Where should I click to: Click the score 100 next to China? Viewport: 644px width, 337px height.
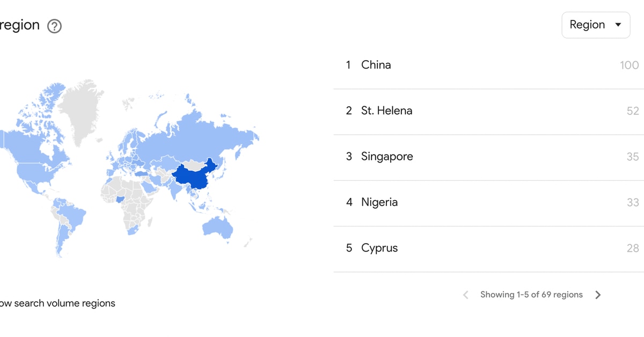click(x=629, y=65)
